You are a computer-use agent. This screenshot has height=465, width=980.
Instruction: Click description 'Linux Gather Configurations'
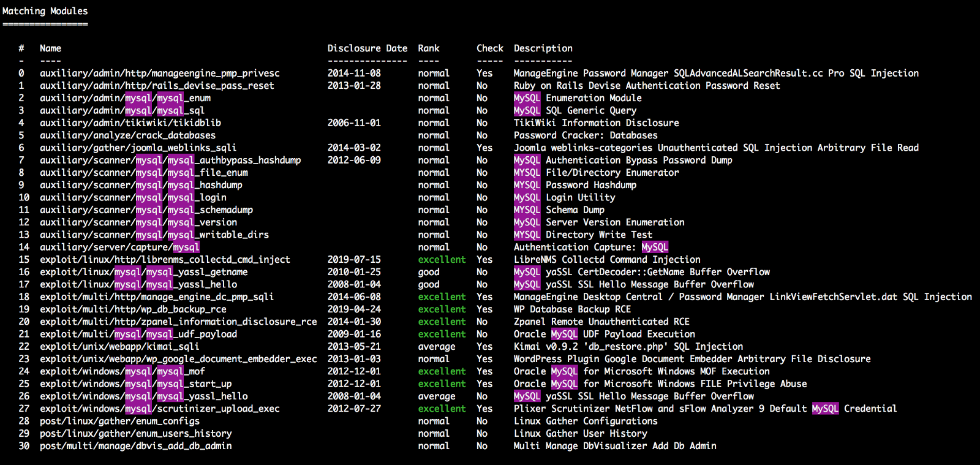(586, 422)
